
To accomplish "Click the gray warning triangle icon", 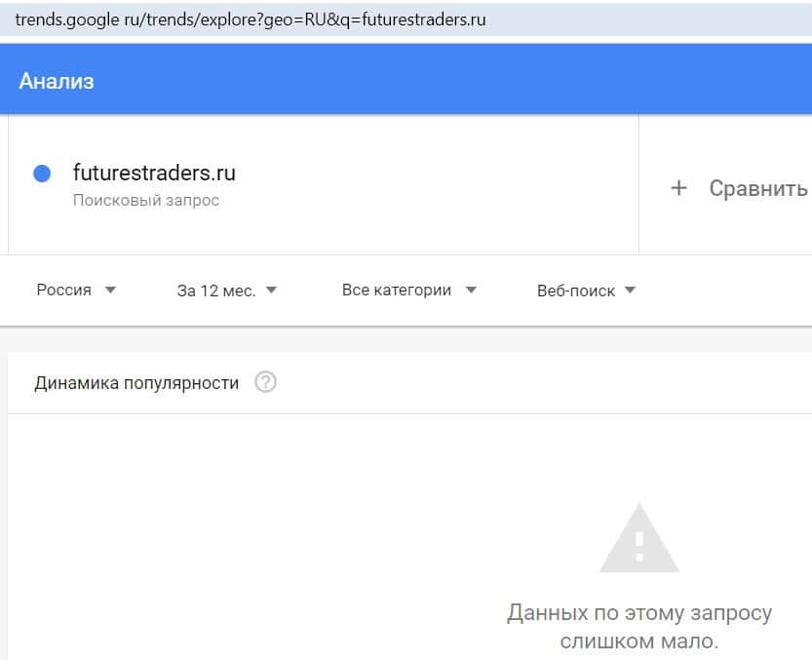I will coord(638,539).
